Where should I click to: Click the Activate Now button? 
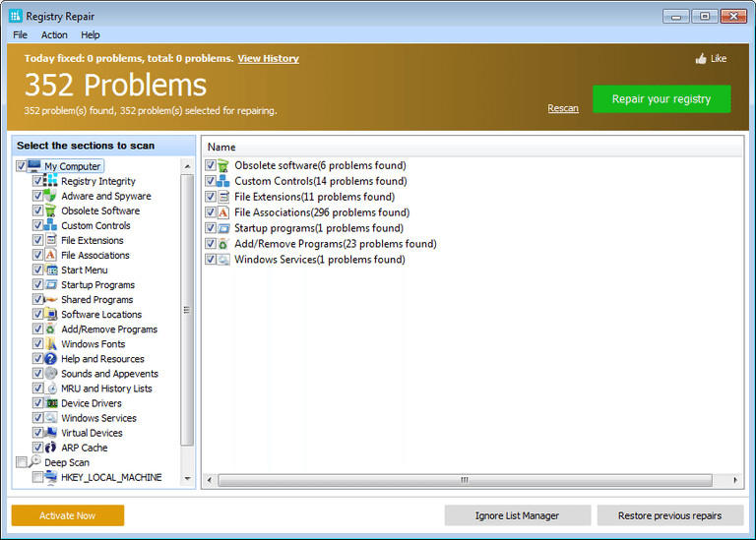(68, 515)
